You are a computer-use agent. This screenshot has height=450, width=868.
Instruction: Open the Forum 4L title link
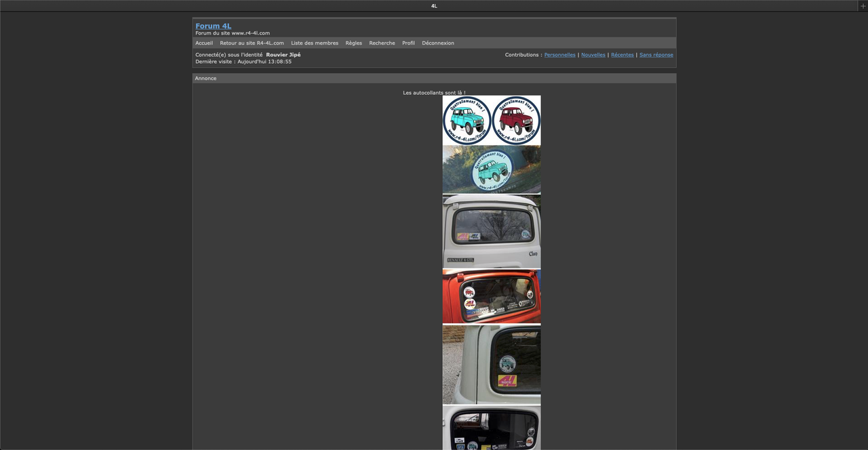213,26
